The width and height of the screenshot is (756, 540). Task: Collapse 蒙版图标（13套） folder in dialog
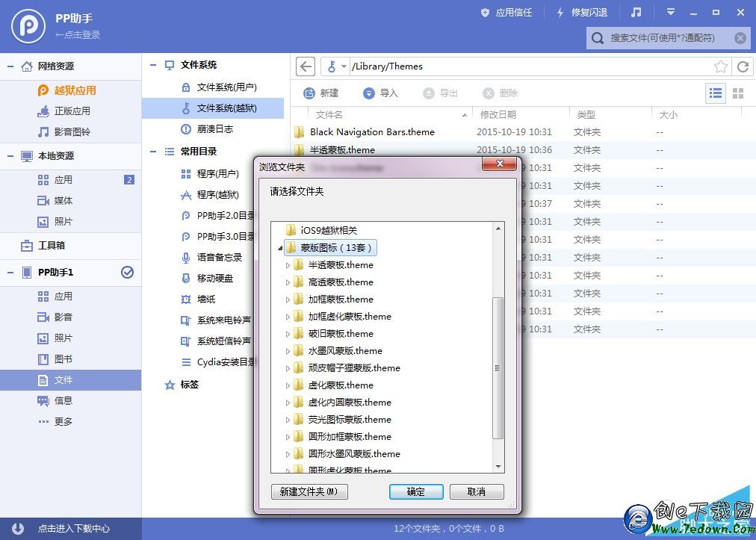pos(280,248)
